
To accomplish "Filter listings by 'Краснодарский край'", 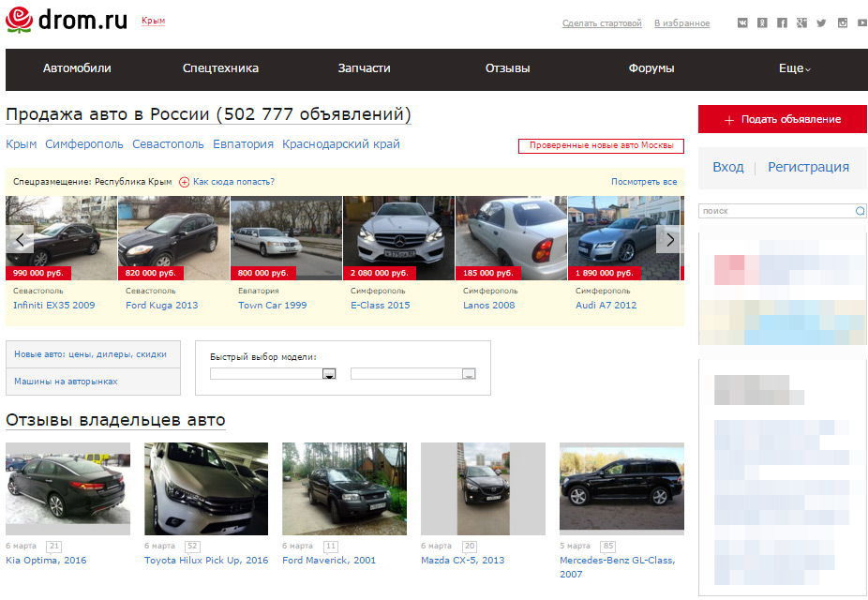I will point(341,144).
